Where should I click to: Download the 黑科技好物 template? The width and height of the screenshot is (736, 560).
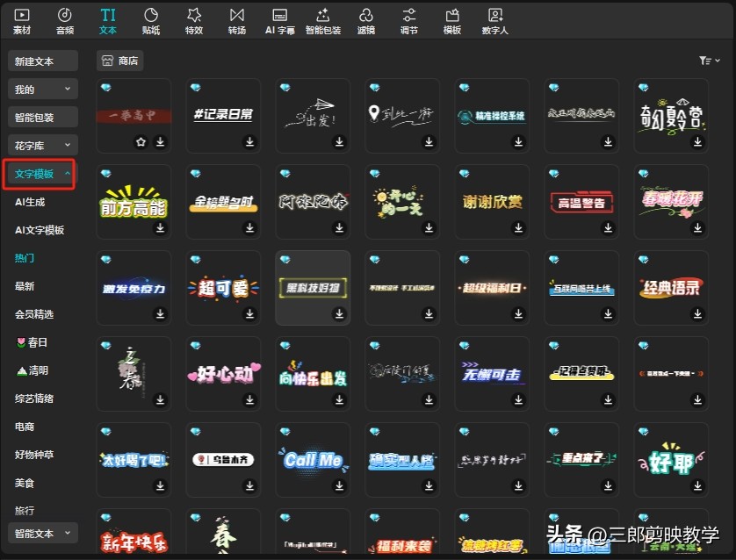click(x=339, y=313)
